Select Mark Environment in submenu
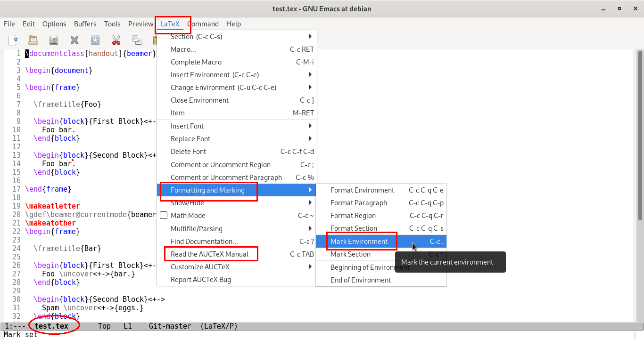 pos(381,241)
